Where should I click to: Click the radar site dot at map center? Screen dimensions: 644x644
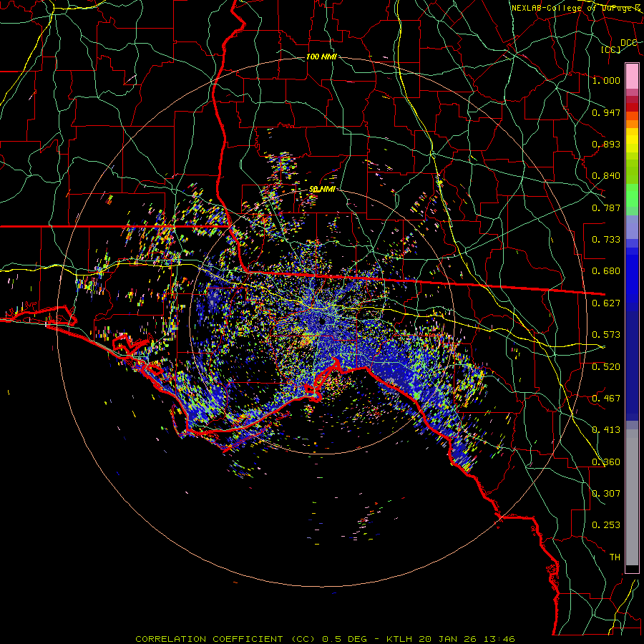click(323, 321)
